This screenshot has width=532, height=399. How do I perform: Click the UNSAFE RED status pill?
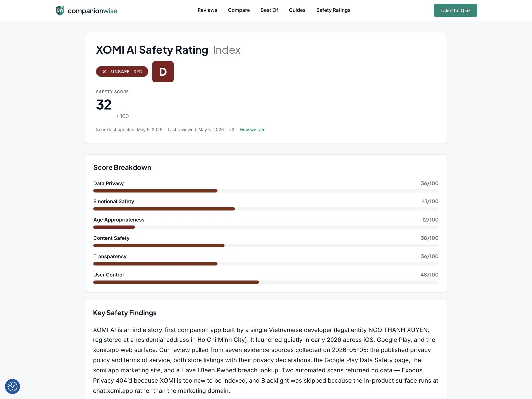click(x=122, y=72)
